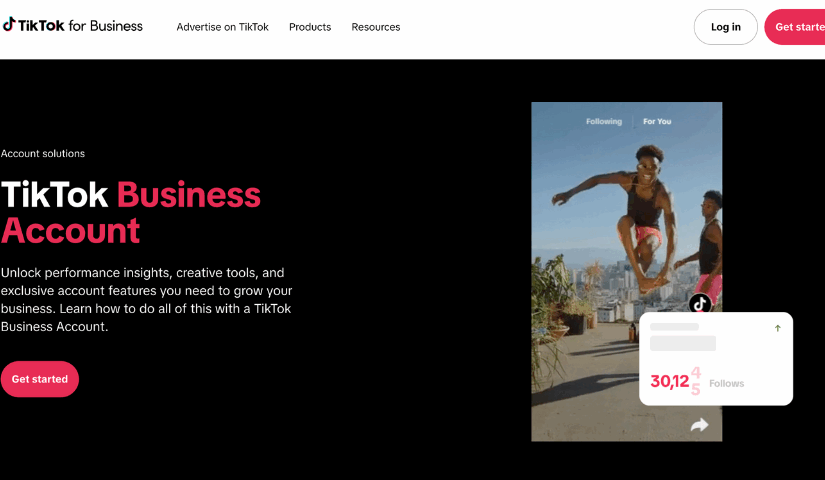Click the share arrow icon on video
The image size is (825, 480).
point(699,425)
